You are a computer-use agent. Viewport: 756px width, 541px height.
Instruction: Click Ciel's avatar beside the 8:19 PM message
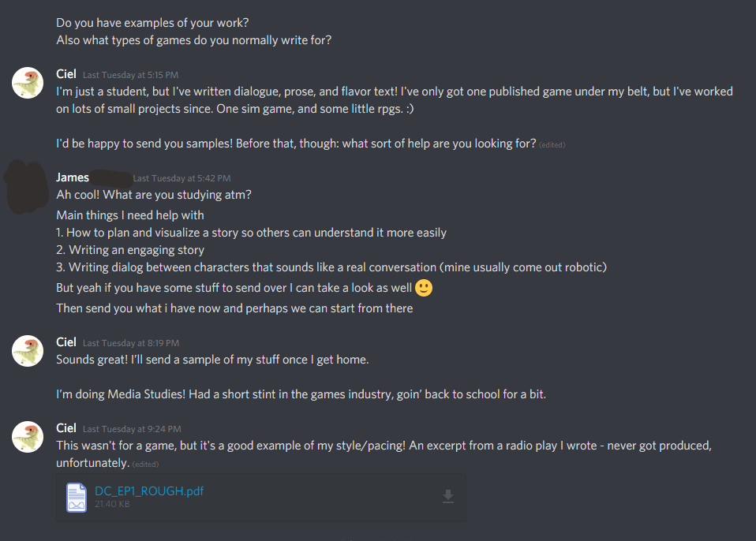[28, 351]
